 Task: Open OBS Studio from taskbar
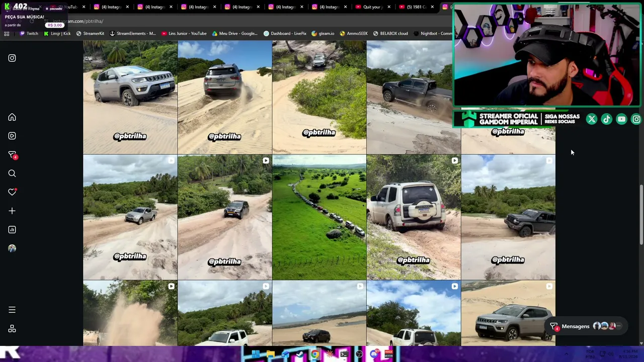point(359,354)
